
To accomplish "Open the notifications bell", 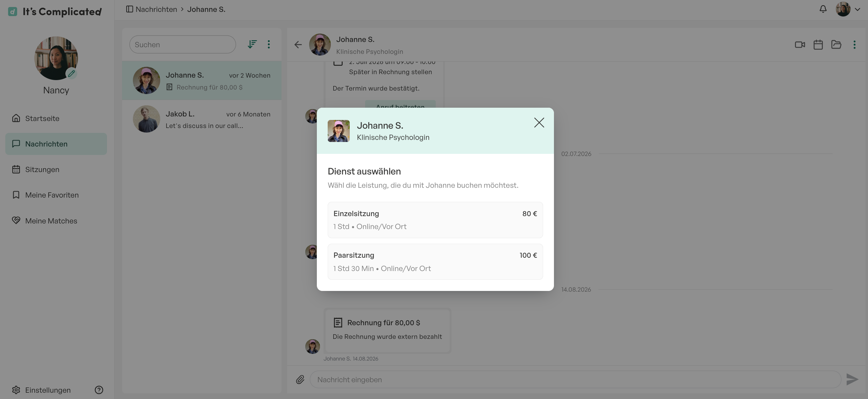I will point(823,9).
